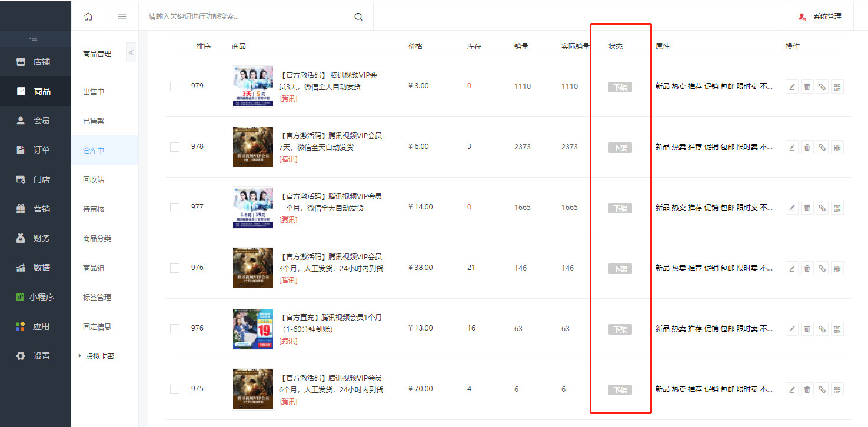
Task: Click 下架 status badge for product 979
Action: pyautogui.click(x=620, y=87)
